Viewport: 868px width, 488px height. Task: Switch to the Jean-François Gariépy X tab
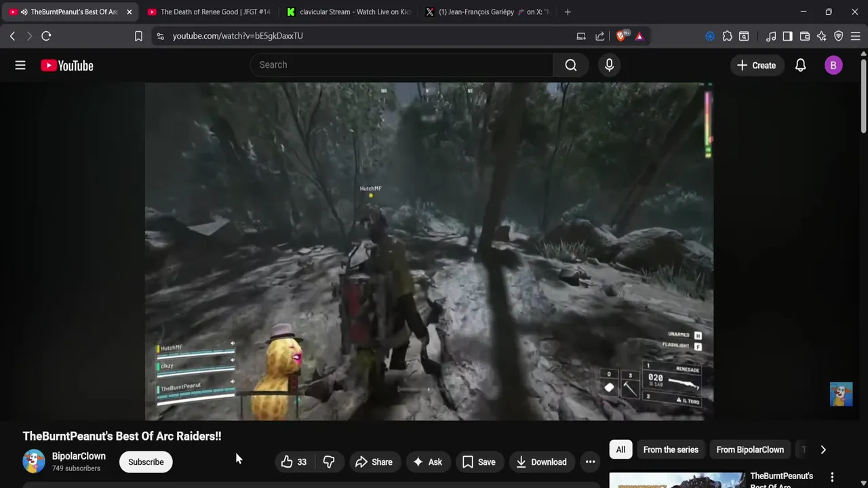487,12
